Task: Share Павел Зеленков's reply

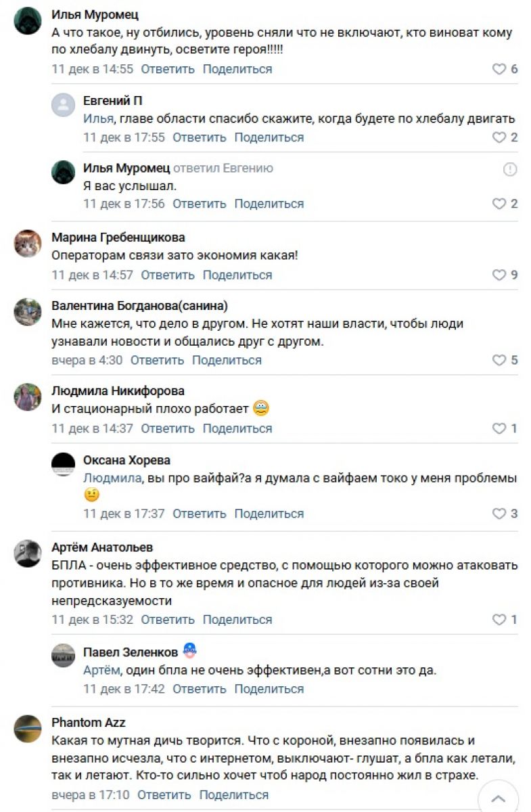Action: [269, 689]
